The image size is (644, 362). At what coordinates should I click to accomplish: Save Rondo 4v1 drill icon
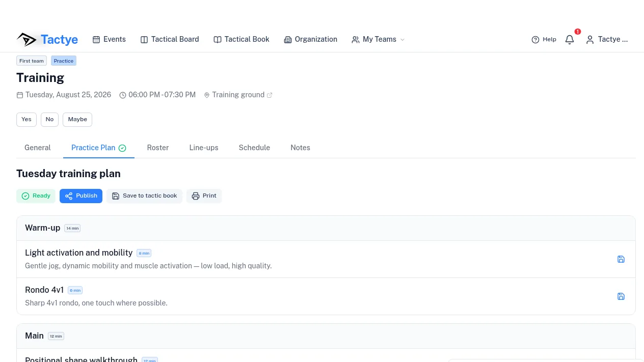(621, 296)
